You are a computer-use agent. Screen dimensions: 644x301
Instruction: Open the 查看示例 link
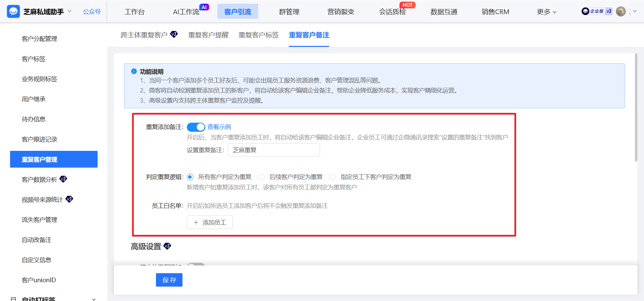click(x=219, y=127)
